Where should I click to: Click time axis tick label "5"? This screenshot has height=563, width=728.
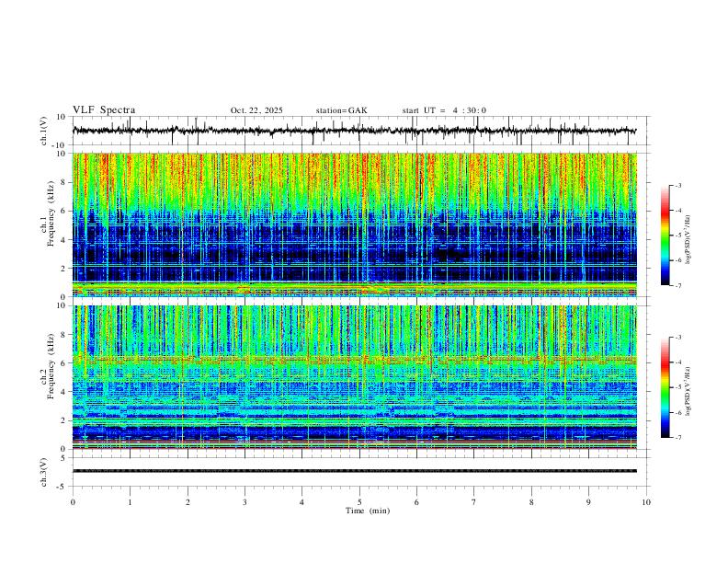point(359,502)
